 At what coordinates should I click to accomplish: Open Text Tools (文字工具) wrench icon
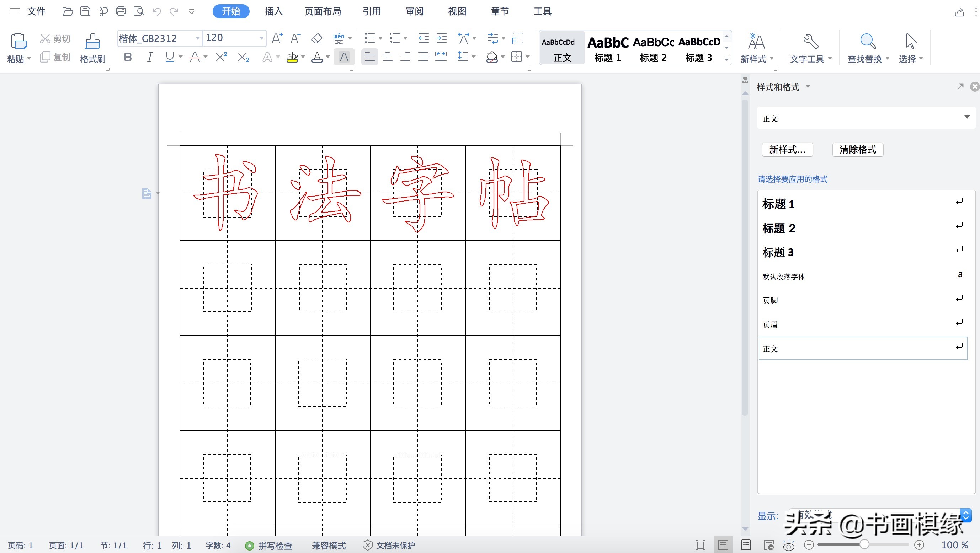[811, 41]
